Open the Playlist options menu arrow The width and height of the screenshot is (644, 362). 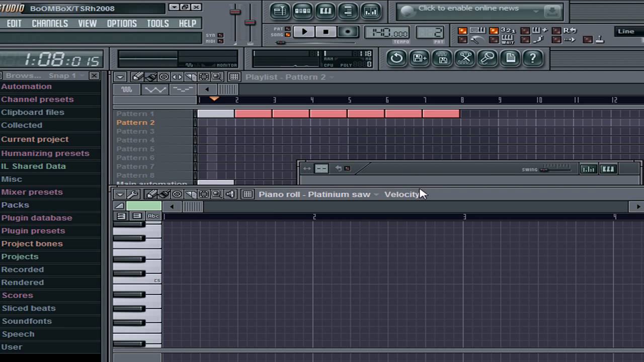pyautogui.click(x=120, y=77)
